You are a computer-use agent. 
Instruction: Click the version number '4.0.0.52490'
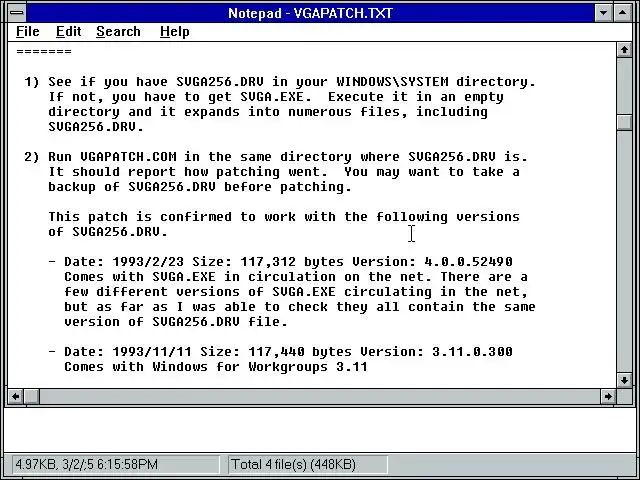(x=469, y=262)
